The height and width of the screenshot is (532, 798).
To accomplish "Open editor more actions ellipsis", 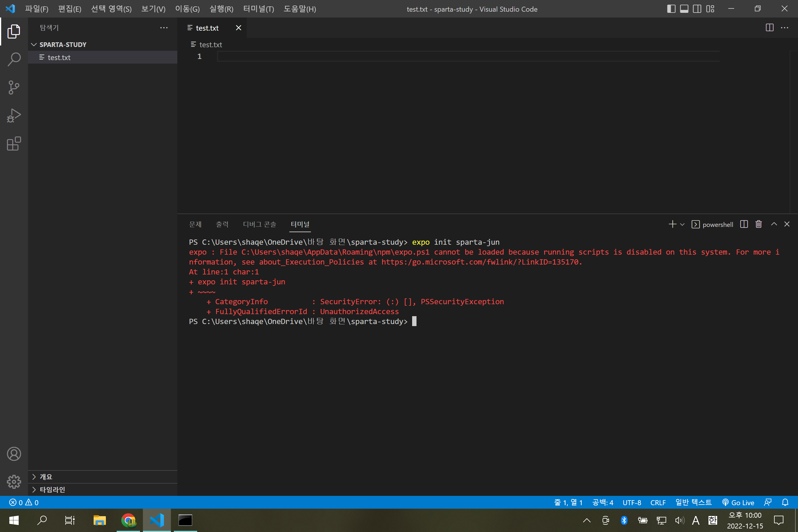I will [x=785, y=28].
